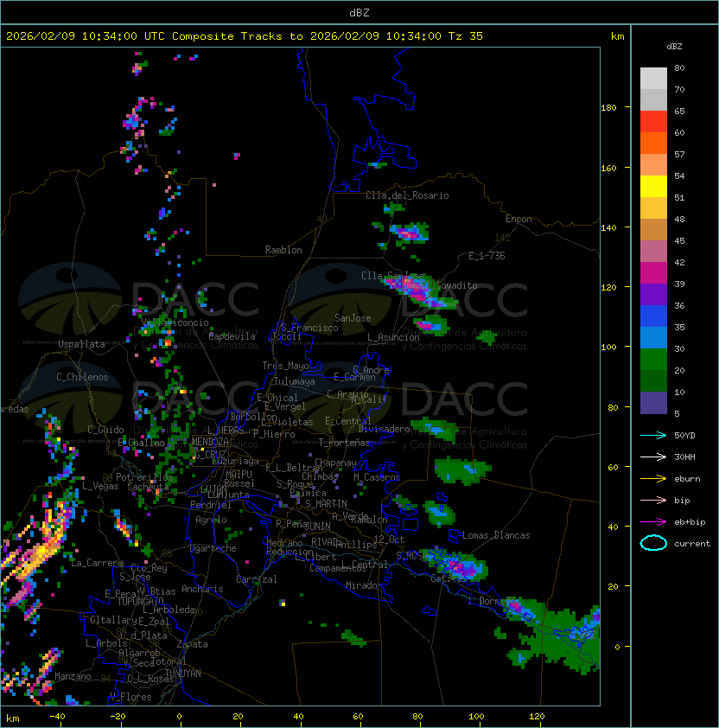
Task: Click the 'JUNIN' map label
Action: pos(317,526)
